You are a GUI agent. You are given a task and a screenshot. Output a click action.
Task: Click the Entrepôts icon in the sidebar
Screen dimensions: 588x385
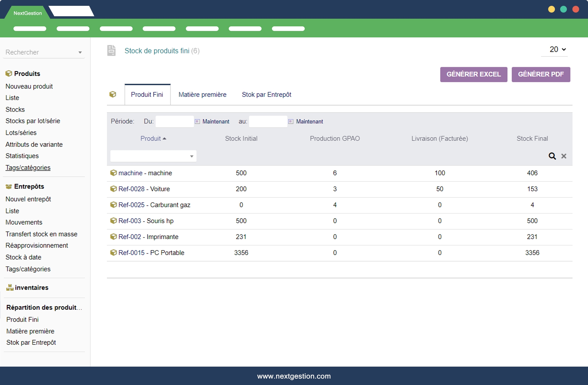tap(9, 186)
